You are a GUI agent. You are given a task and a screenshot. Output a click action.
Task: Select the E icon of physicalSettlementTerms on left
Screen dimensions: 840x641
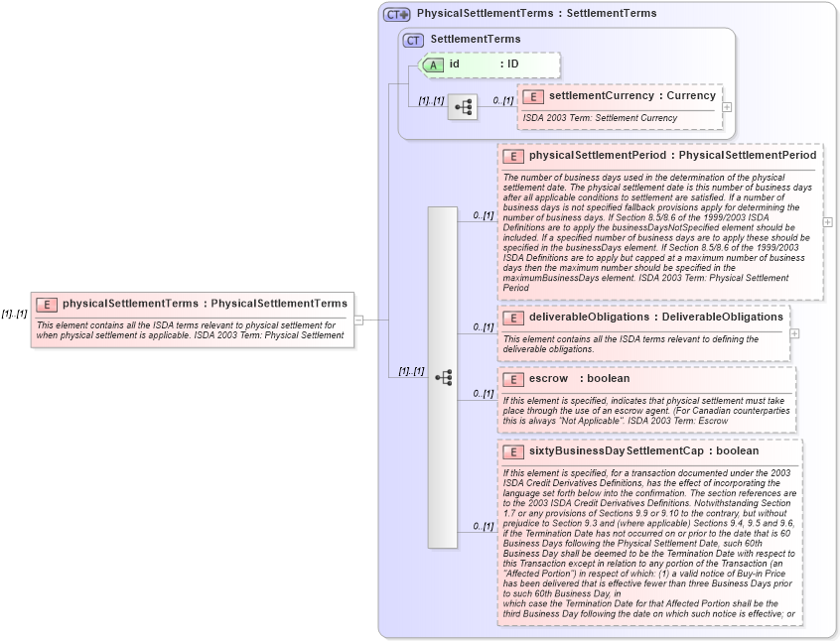pyautogui.click(x=45, y=304)
